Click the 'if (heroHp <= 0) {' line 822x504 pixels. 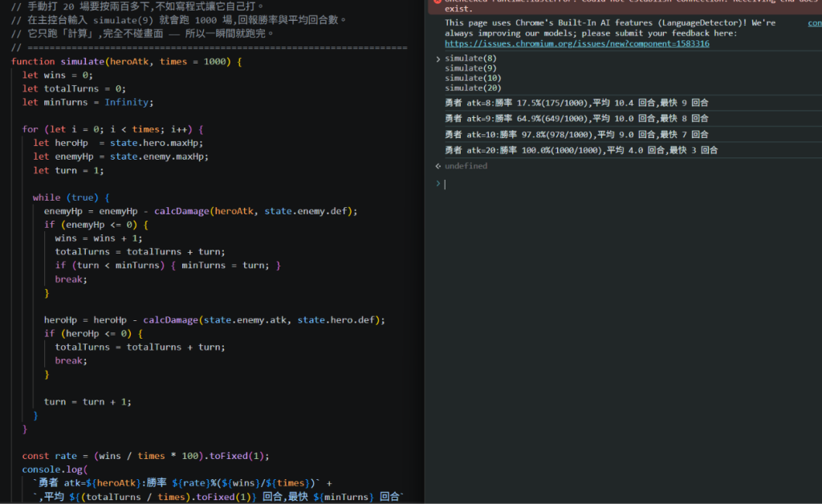93,333
